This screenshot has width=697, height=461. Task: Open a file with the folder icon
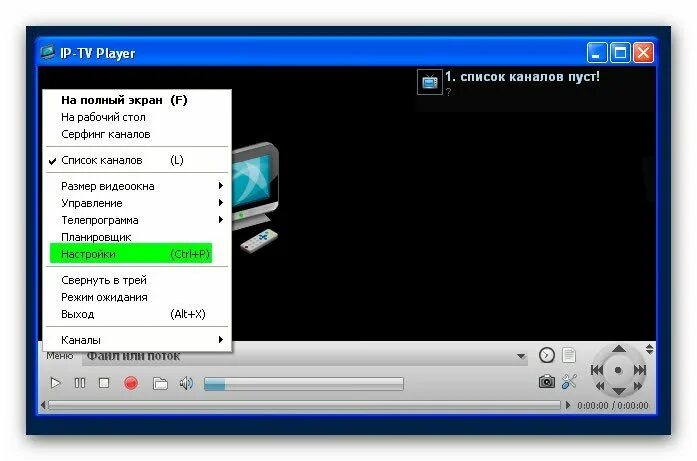click(x=160, y=383)
